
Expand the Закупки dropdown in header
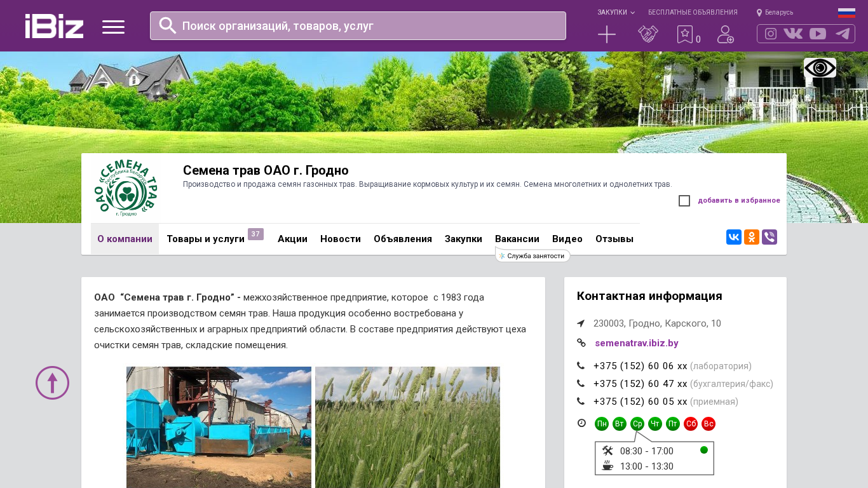[616, 12]
